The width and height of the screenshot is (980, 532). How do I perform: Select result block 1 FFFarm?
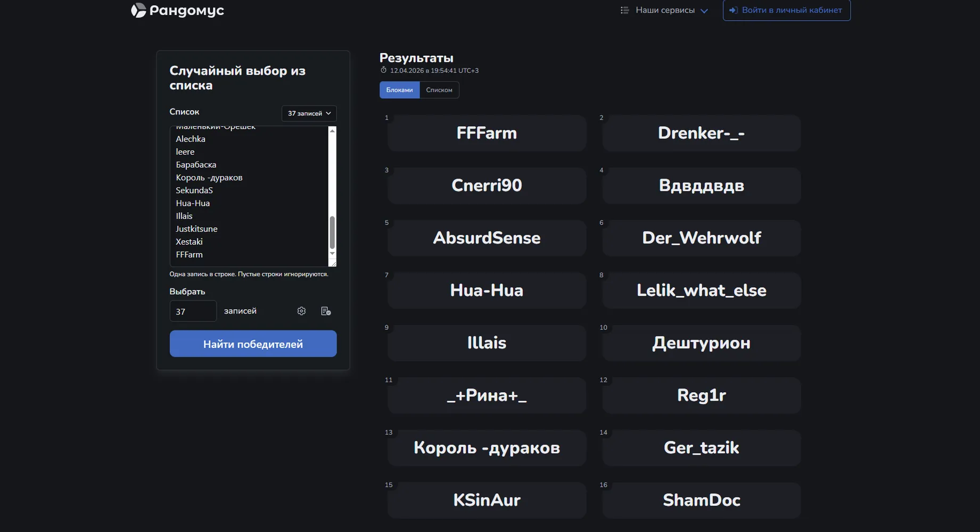[487, 133]
